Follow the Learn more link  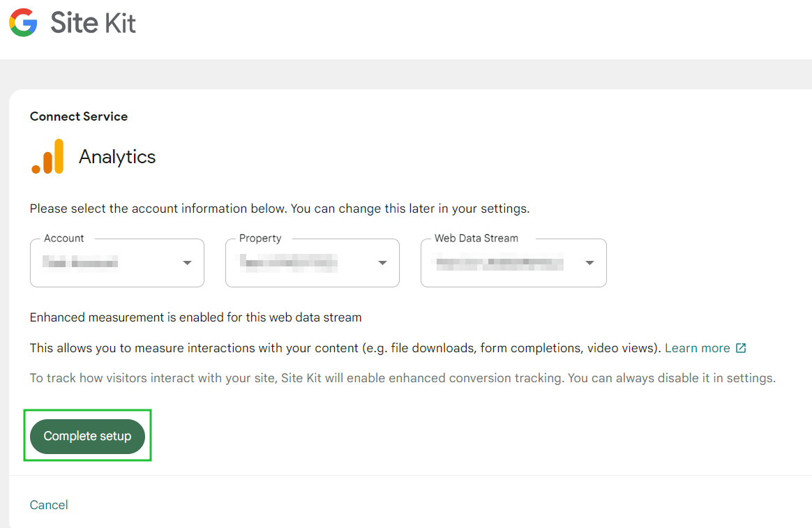click(698, 348)
